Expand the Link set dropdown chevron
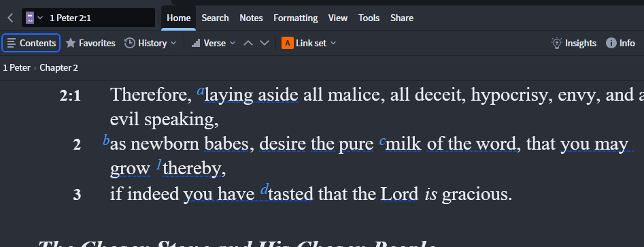Viewport: 644px width, 247px height. coord(333,43)
